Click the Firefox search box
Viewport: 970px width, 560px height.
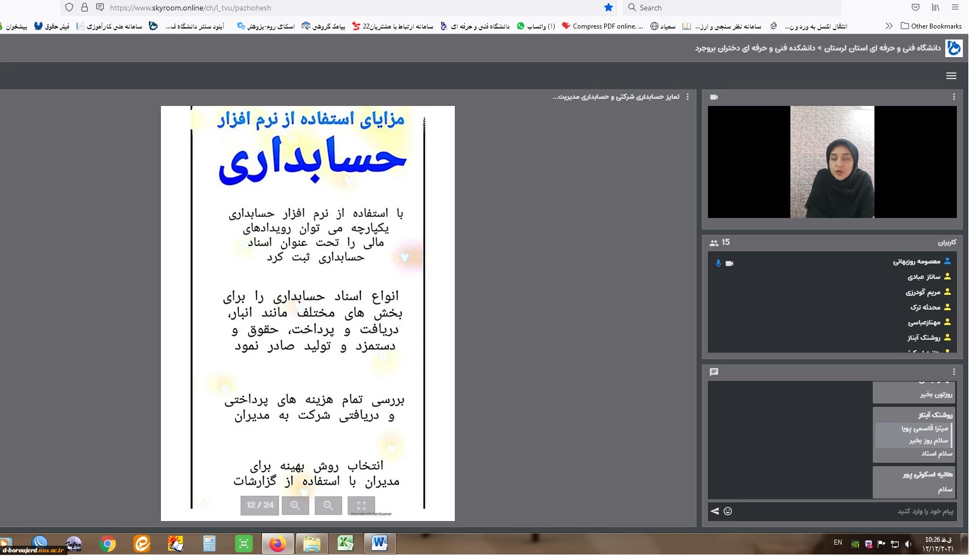tap(733, 8)
